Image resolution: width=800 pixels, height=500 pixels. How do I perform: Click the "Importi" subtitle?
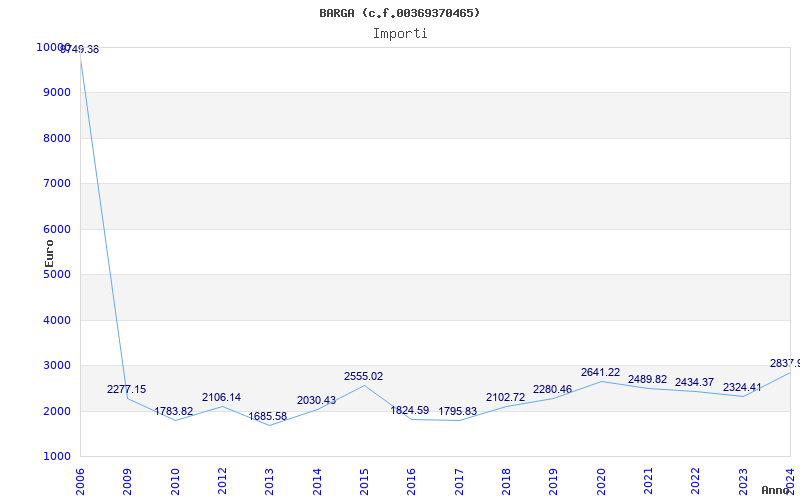point(400,34)
